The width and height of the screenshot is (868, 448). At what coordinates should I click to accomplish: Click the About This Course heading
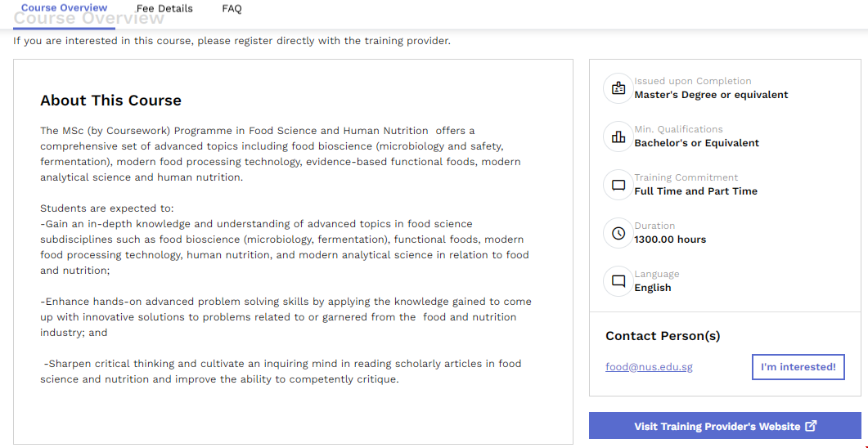point(110,101)
